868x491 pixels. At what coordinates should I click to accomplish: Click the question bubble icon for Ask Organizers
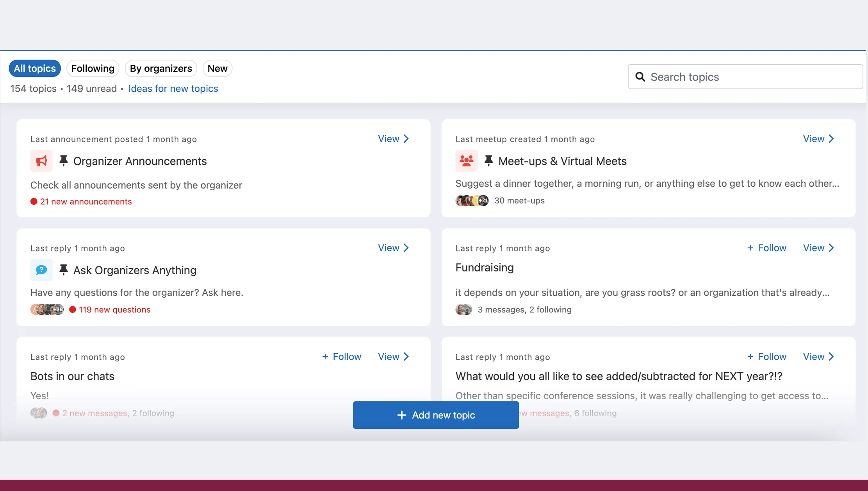(41, 270)
